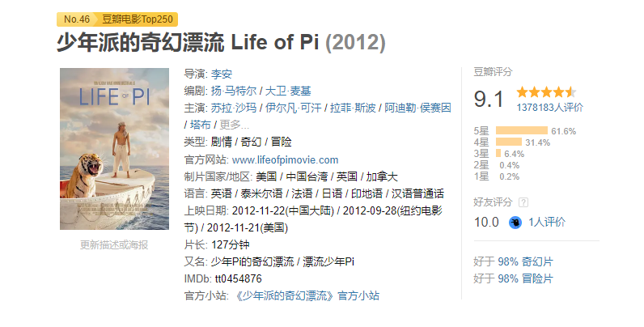Open screenwriter 扬·马特尔's link
644x327 pixels.
[234, 91]
